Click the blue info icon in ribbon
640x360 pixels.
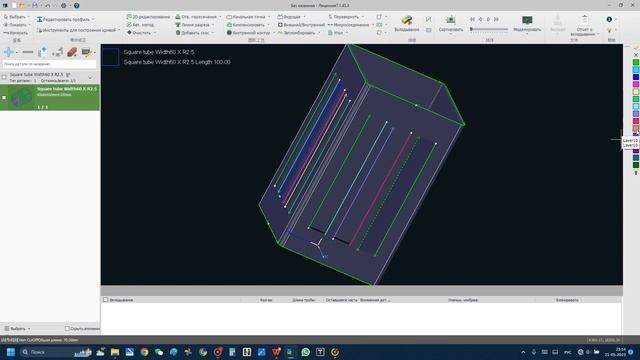click(609, 19)
